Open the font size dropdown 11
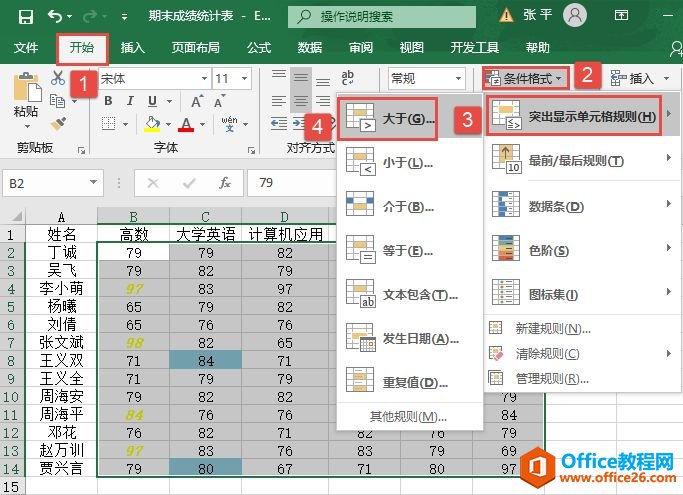This screenshot has height=495, width=683. pos(244,79)
